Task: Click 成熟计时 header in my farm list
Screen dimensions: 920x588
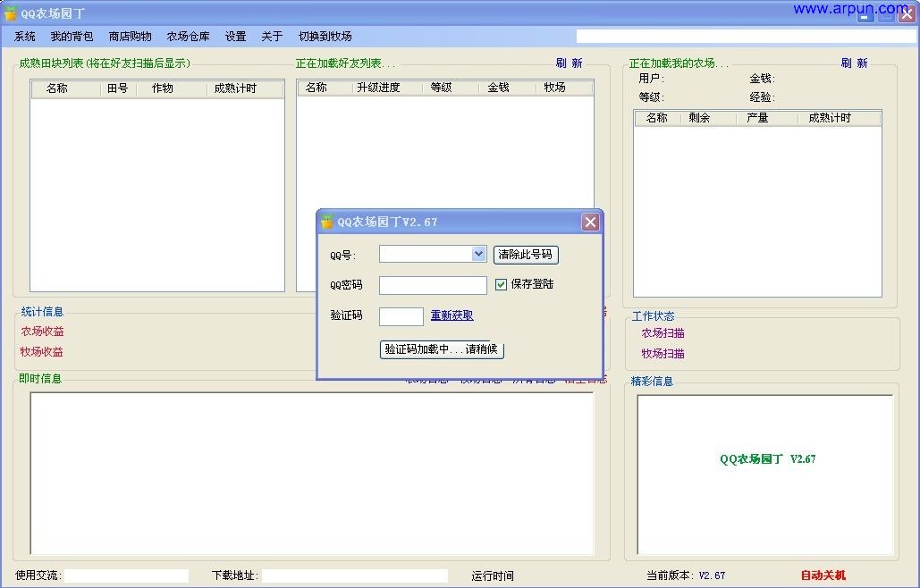Action: pos(840,118)
